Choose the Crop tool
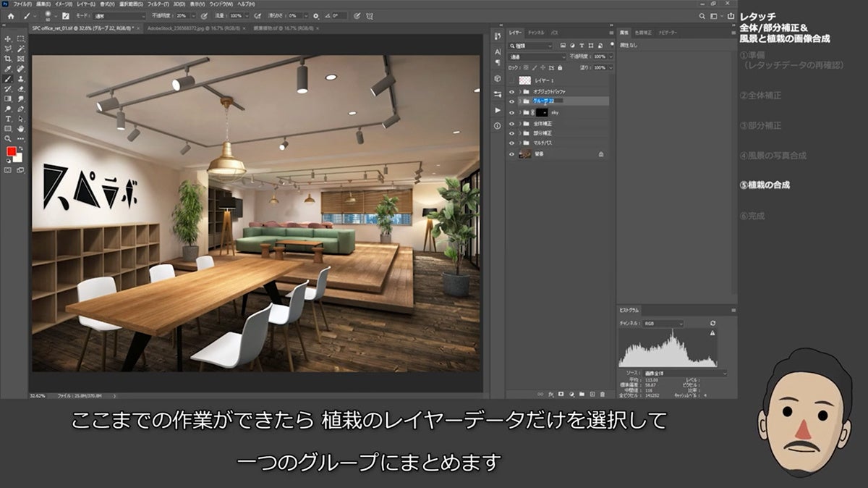The image size is (868, 488). tap(8, 59)
